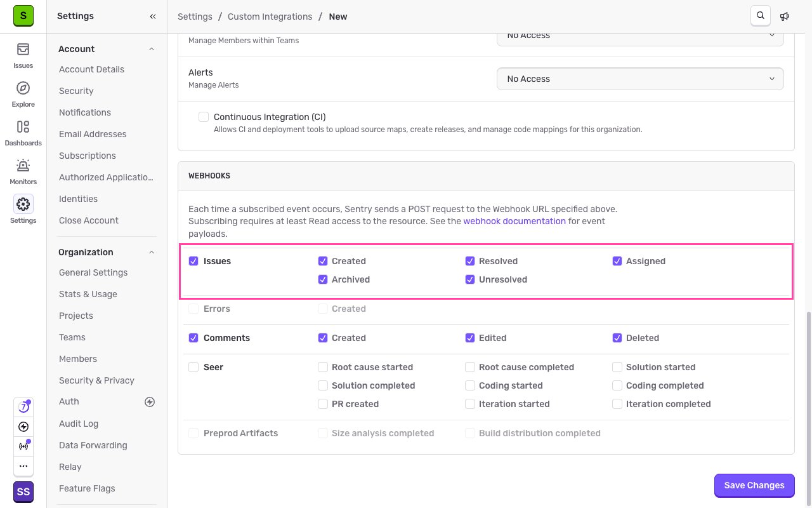The width and height of the screenshot is (812, 508).
Task: Open Data Forwarding settings
Action: pos(93,445)
